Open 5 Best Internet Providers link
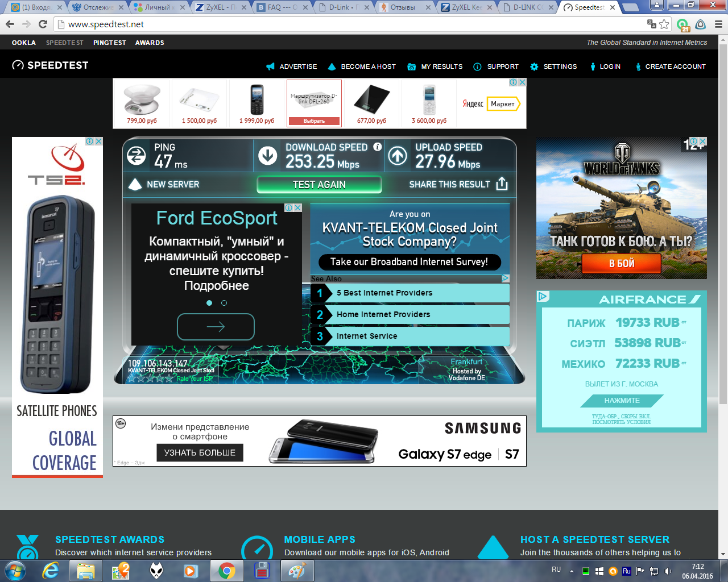This screenshot has height=582, width=728. [409, 293]
